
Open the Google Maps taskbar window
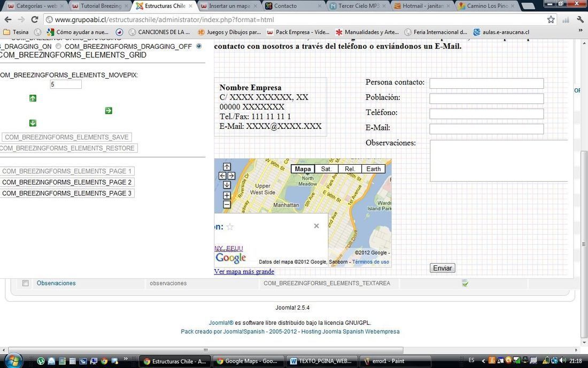(248, 361)
